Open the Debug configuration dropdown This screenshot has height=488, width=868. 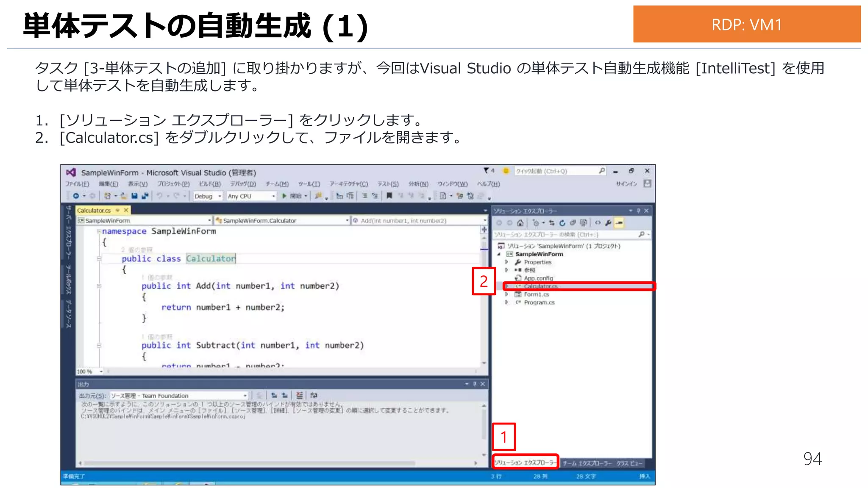point(208,196)
